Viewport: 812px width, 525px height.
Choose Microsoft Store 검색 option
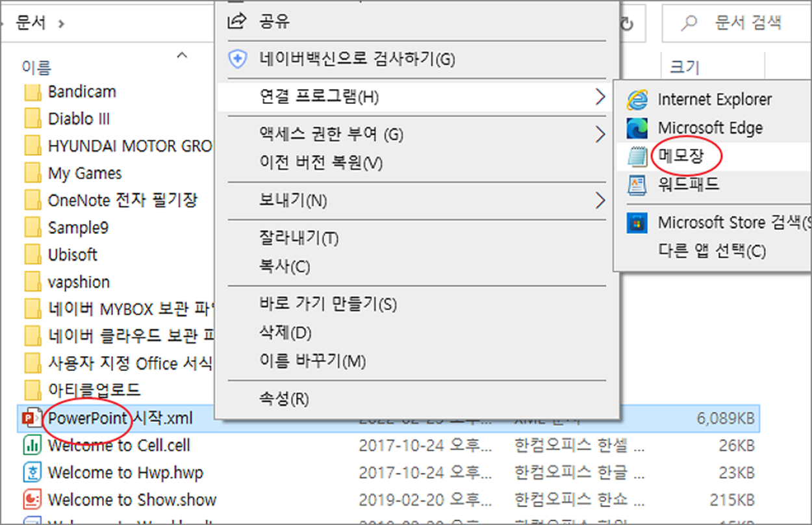[734, 223]
